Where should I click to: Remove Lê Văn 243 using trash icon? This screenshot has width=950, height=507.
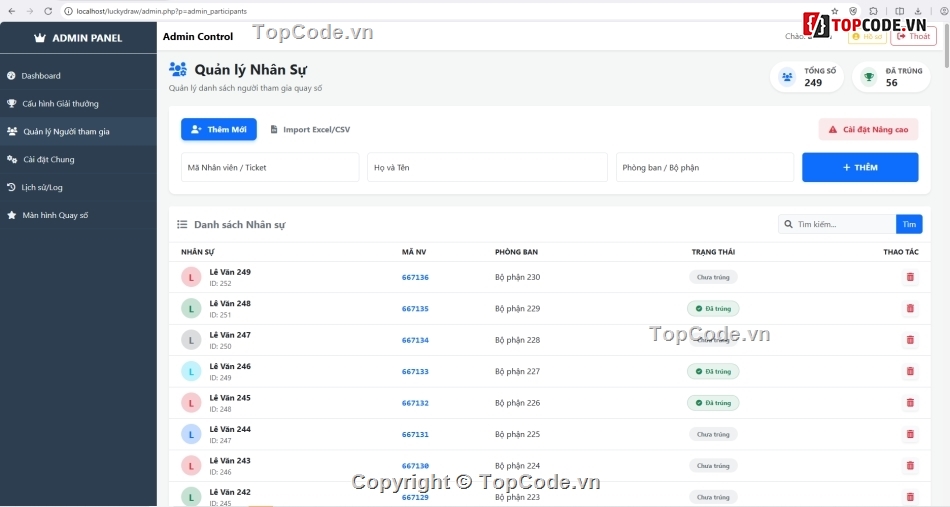coord(909,465)
